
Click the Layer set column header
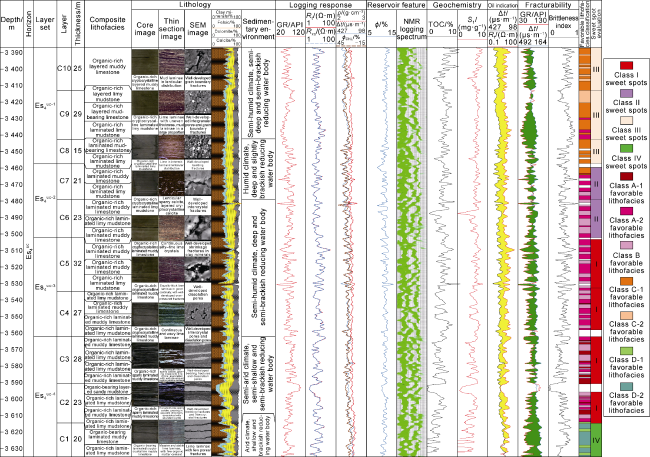(45, 23)
